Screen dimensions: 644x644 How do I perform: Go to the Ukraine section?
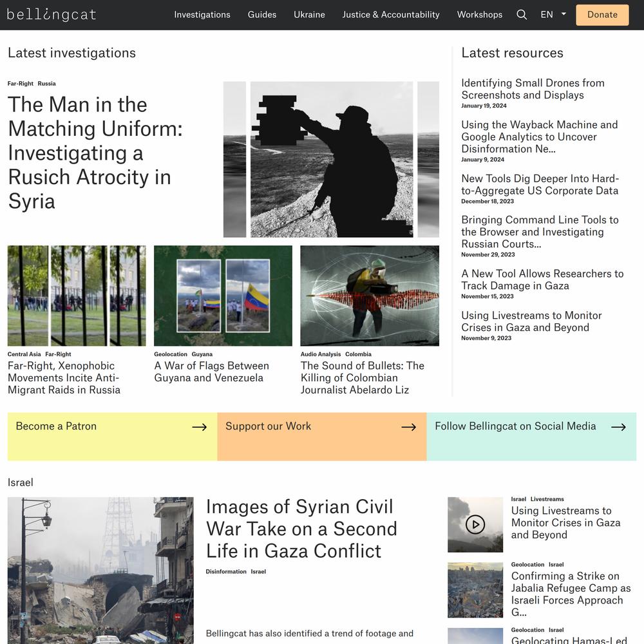point(309,15)
